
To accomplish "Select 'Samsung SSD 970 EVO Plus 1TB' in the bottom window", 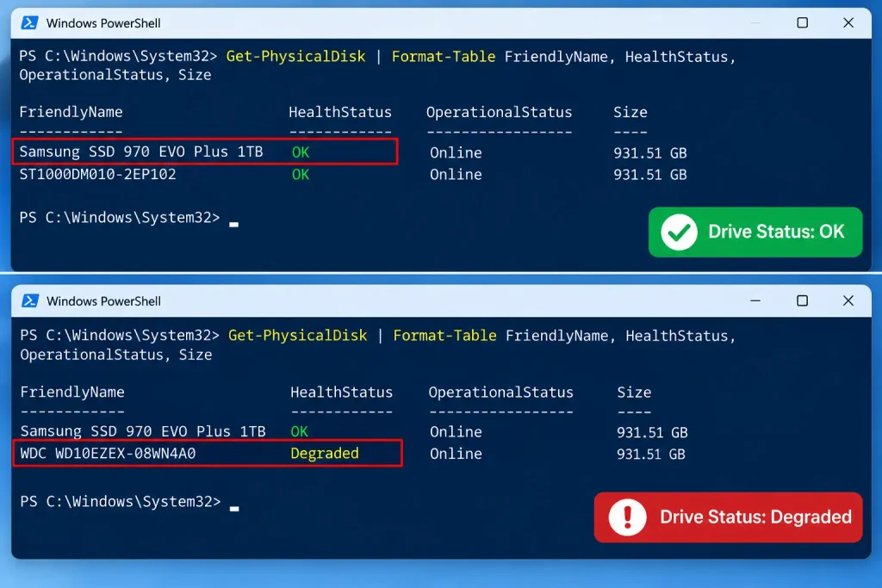I will pos(143,431).
